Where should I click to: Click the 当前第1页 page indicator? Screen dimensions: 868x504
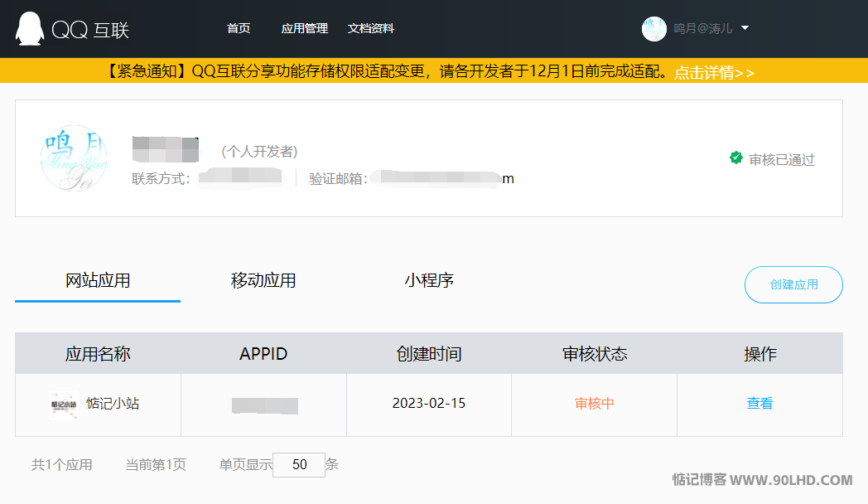pyautogui.click(x=156, y=465)
